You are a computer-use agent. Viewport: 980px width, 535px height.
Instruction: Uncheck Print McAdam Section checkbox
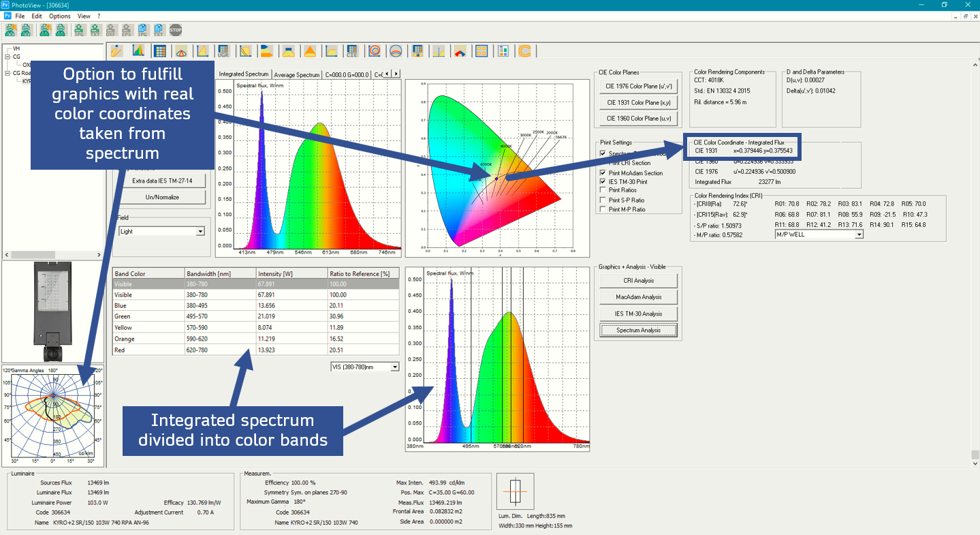pos(603,173)
